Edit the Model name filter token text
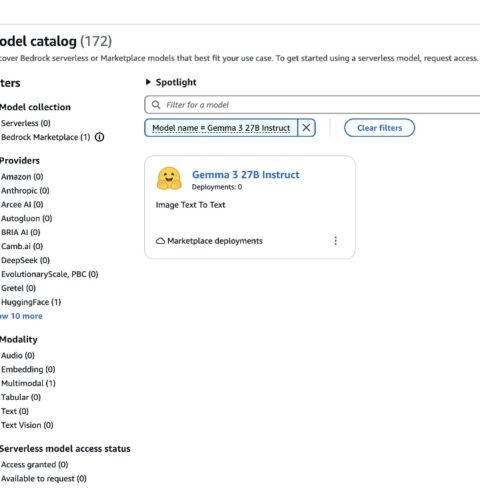 pos(221,128)
